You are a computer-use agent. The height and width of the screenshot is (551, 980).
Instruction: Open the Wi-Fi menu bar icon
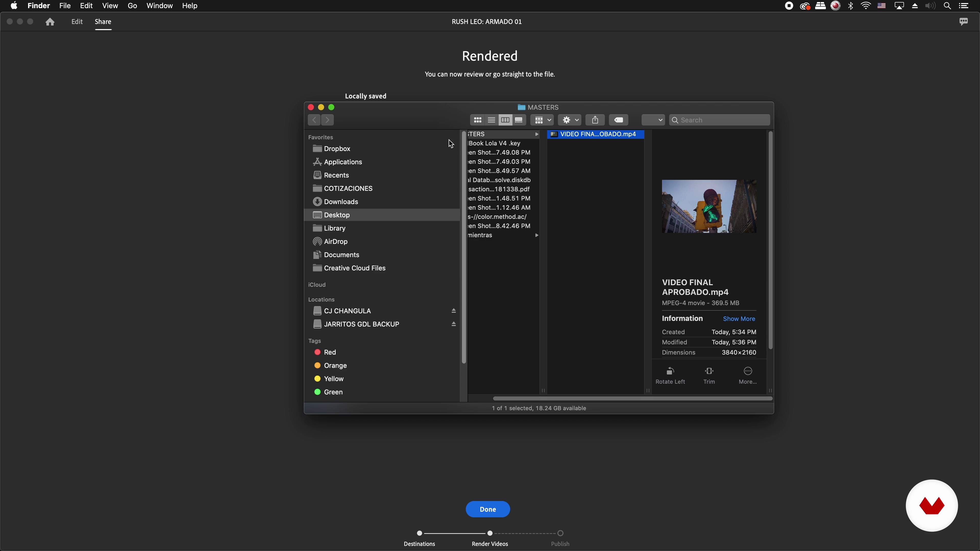(x=865, y=6)
